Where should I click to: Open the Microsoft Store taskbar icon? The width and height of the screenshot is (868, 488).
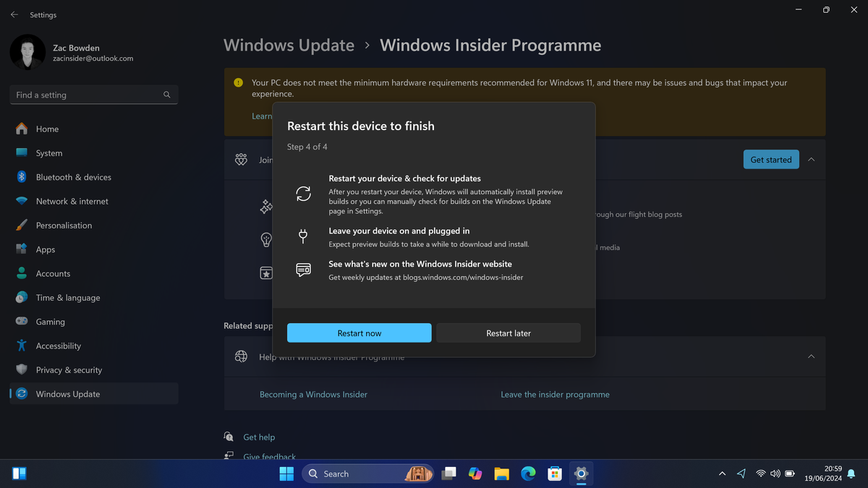[x=554, y=474]
